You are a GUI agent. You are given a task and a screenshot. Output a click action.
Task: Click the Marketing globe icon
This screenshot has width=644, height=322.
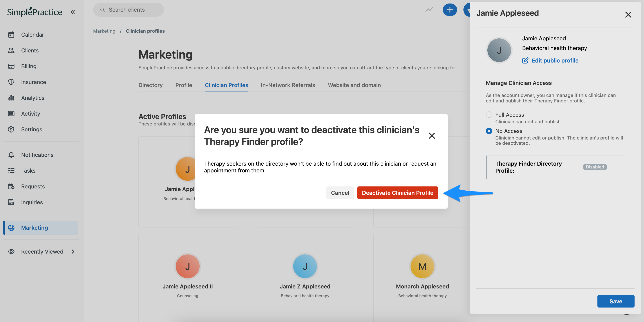11,228
